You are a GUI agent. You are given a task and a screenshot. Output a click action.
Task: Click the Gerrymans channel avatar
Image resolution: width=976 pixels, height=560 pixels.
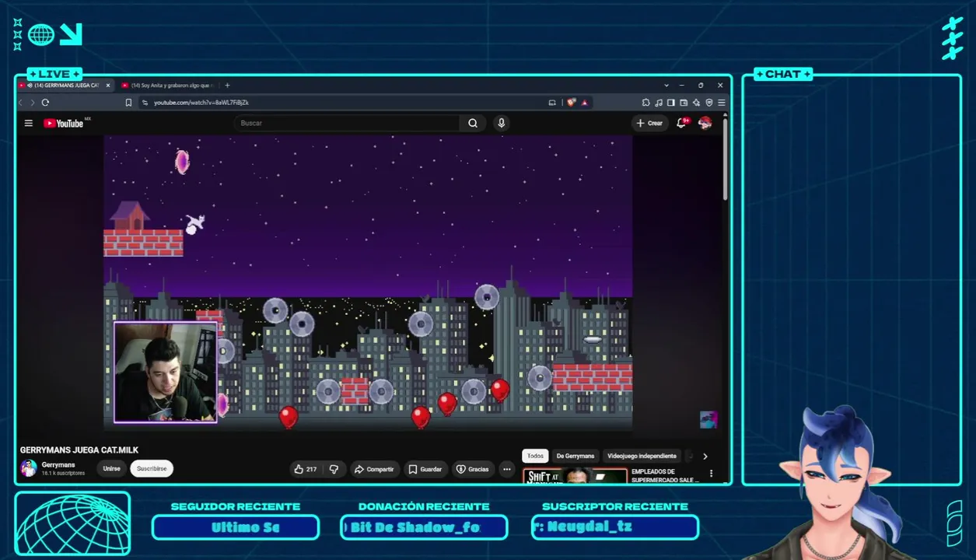[x=29, y=468]
